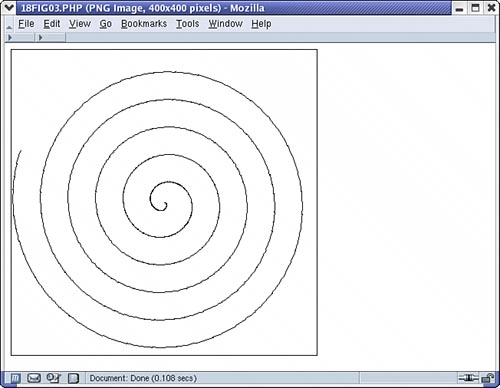Open the File menu

tap(26, 24)
